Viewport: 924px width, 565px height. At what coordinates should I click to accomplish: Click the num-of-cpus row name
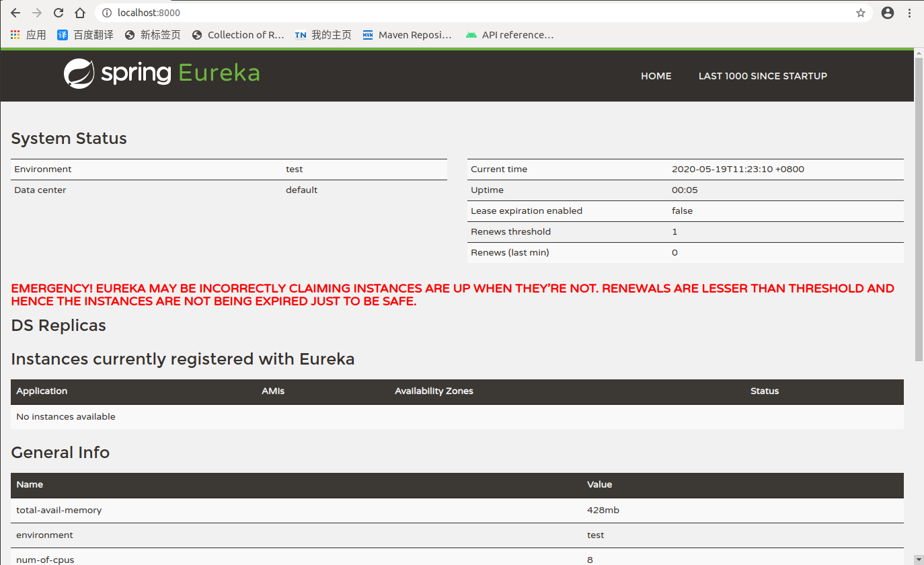click(45, 560)
